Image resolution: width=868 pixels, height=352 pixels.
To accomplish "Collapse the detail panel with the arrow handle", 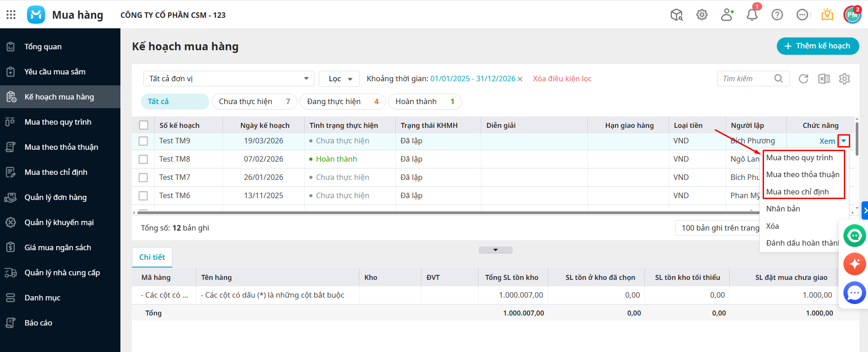I will [x=496, y=250].
